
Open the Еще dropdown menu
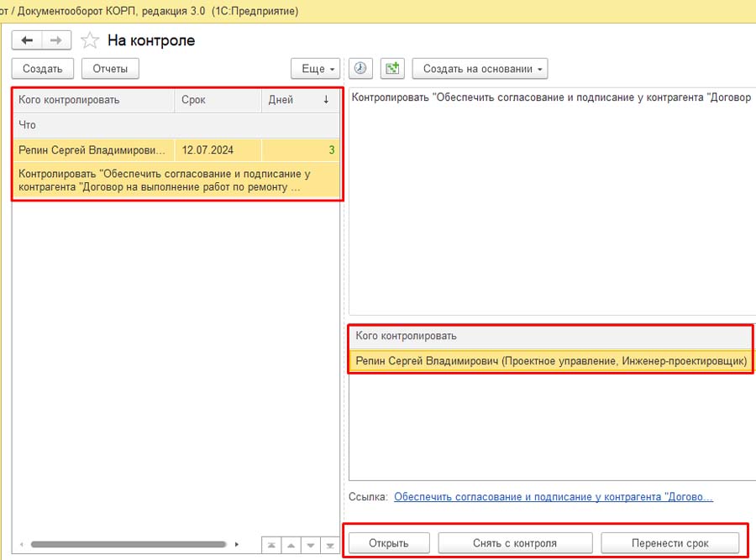coord(318,69)
